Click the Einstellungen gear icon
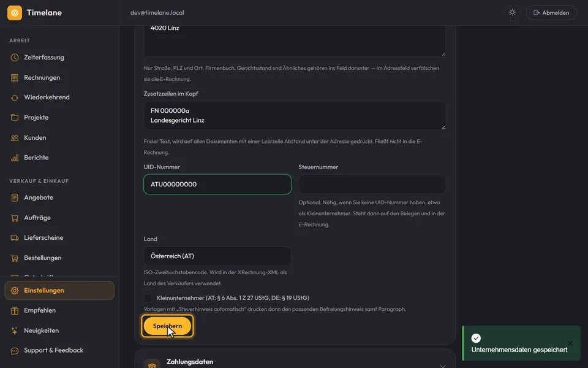 click(x=15, y=291)
